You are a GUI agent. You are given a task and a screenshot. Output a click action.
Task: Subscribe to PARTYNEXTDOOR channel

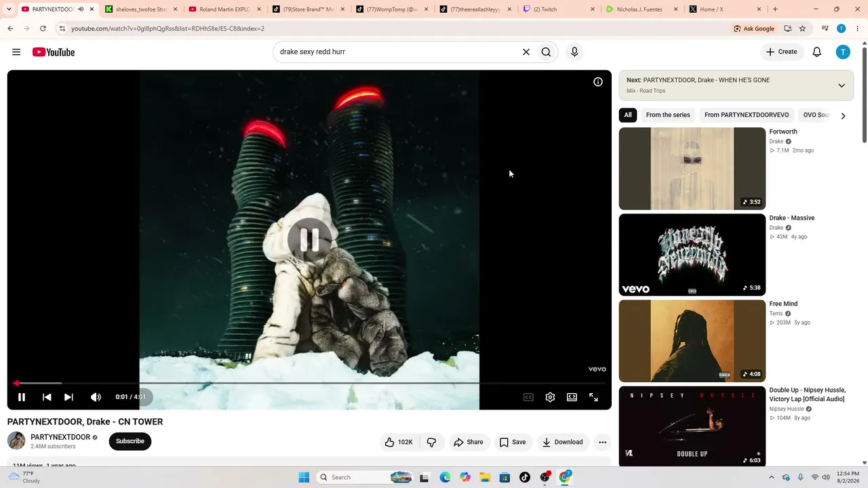(x=130, y=441)
